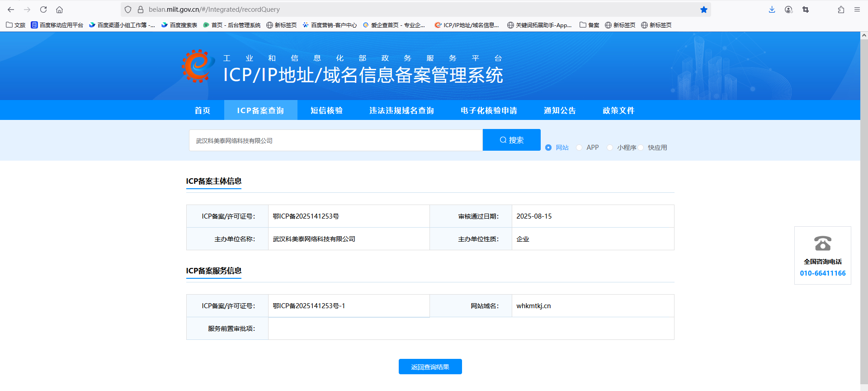Select the APP radio button

click(579, 148)
